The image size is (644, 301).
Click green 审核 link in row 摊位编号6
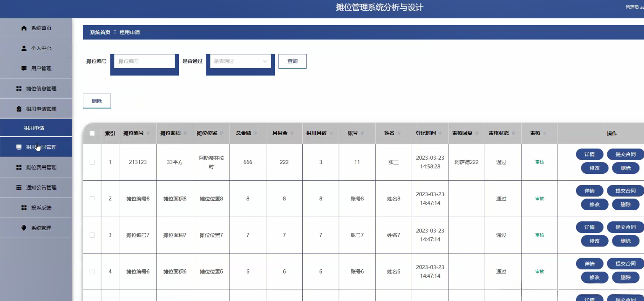tap(540, 272)
